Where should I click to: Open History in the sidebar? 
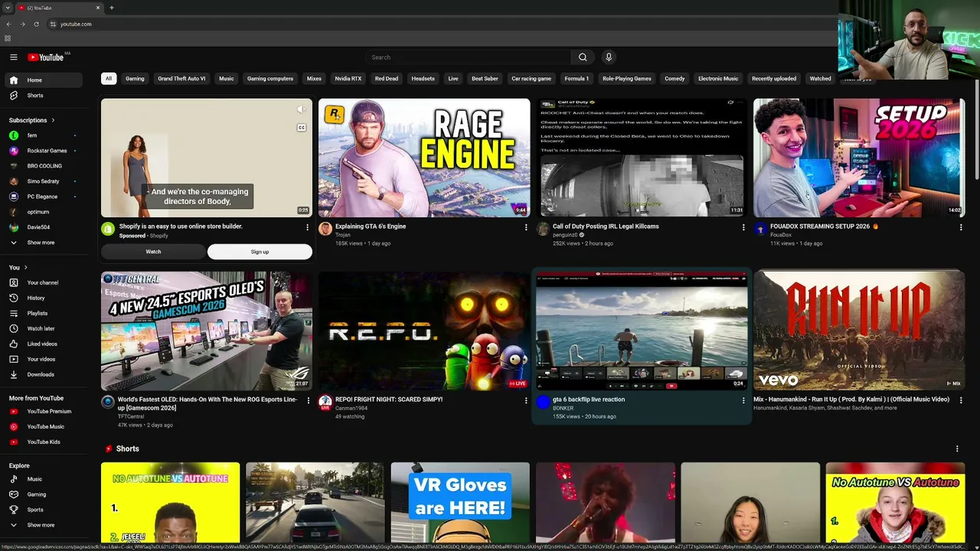click(43, 298)
